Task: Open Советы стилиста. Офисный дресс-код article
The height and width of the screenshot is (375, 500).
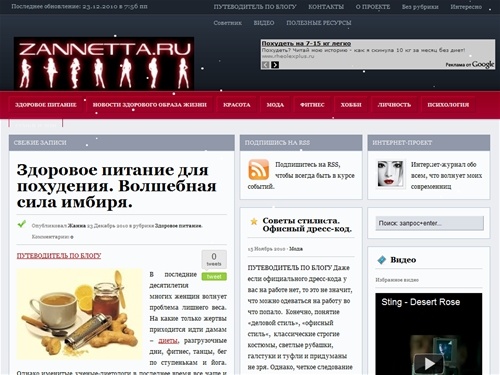Action: click(x=307, y=225)
